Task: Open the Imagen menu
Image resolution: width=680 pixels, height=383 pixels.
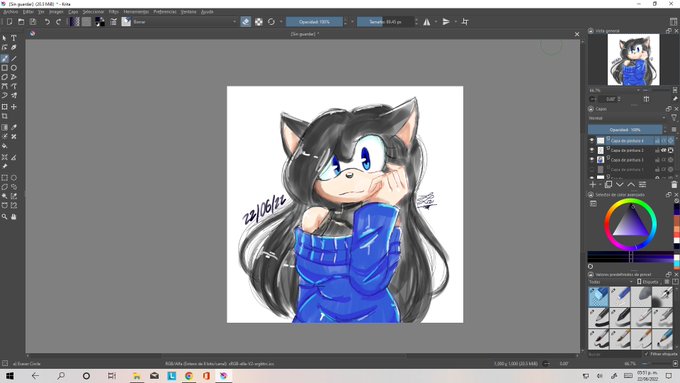Action: (x=56, y=12)
